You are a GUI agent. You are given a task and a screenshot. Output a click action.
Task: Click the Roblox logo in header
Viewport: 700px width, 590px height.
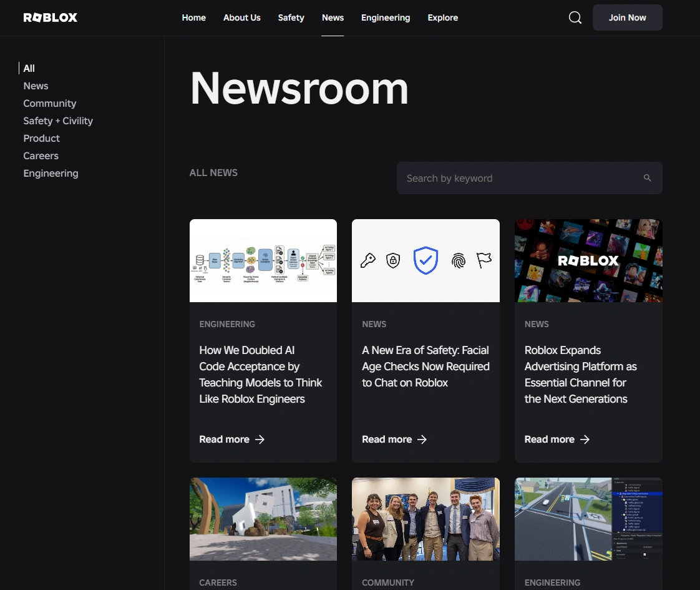(x=50, y=17)
